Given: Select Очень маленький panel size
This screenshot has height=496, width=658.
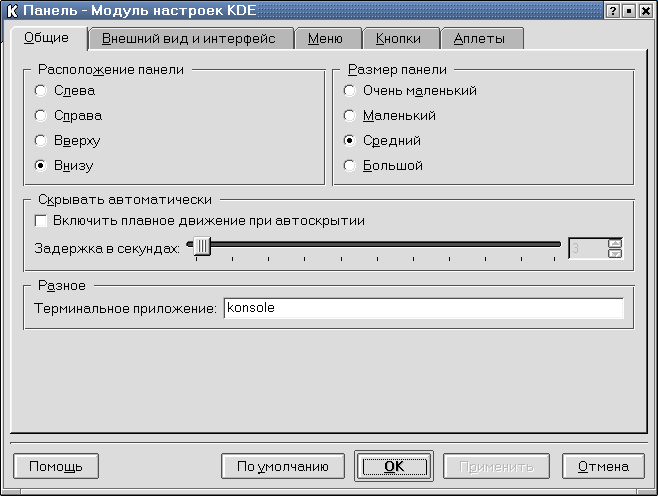Looking at the screenshot, I should click(349, 91).
